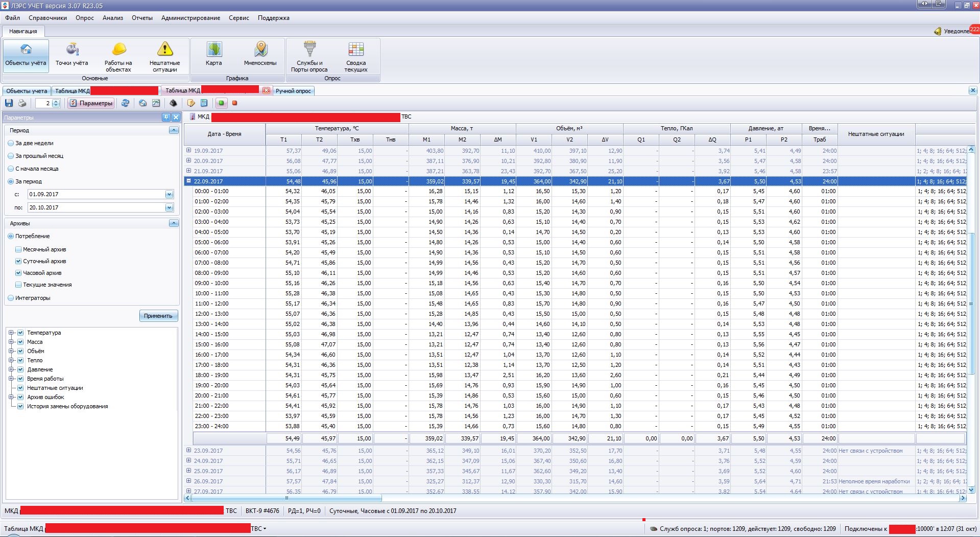
Task: Expand the 23.09.2017 row
Action: coord(188,450)
